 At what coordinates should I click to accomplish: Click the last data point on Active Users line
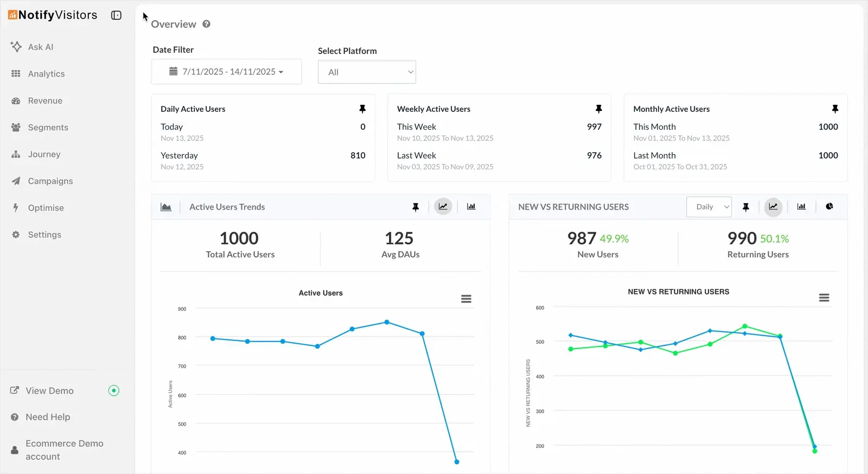pos(457,462)
